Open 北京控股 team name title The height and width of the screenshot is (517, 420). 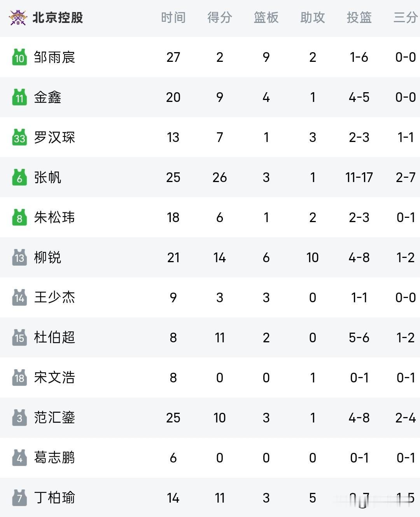pyautogui.click(x=58, y=18)
